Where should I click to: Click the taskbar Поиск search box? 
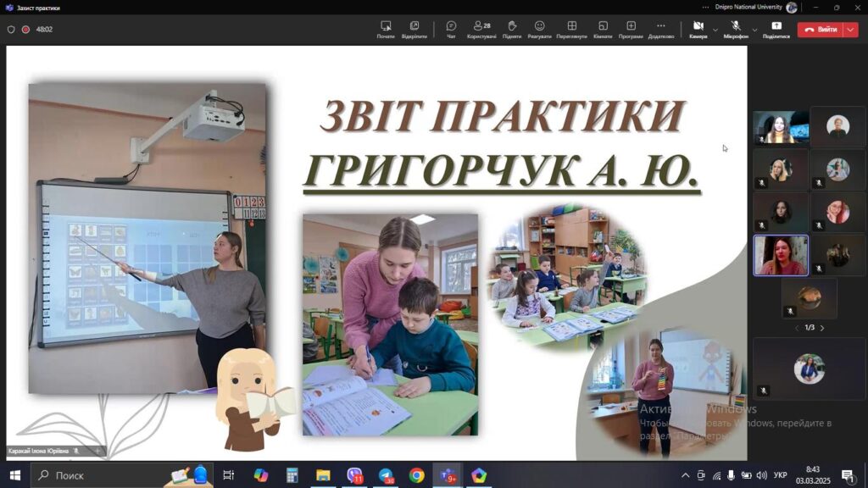click(x=122, y=475)
